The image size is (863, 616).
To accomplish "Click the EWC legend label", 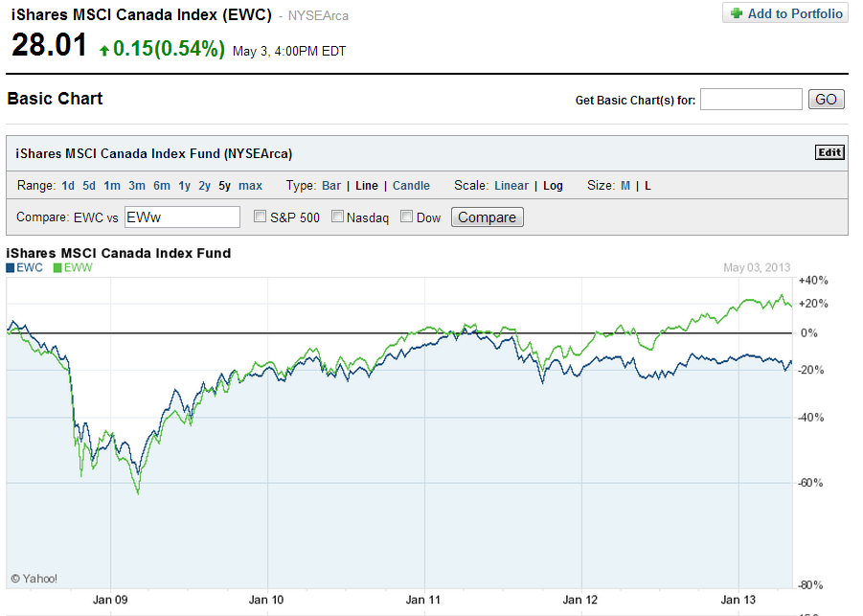I will (30, 267).
